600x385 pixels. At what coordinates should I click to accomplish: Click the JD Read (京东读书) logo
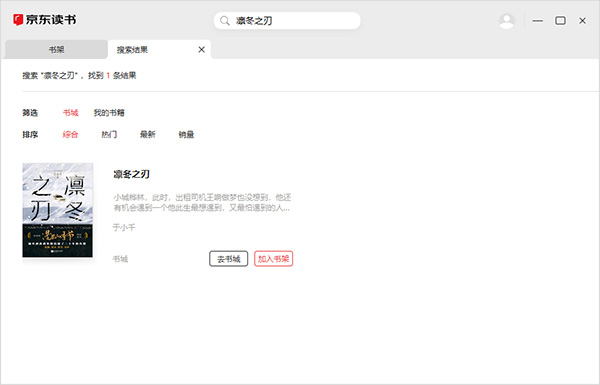tap(44, 20)
